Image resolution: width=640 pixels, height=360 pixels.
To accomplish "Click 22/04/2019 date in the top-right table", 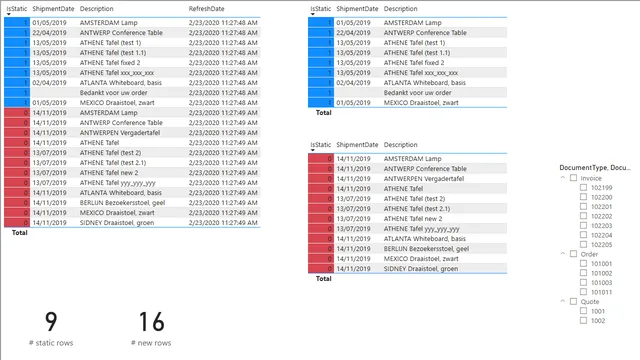I will tap(353, 33).
